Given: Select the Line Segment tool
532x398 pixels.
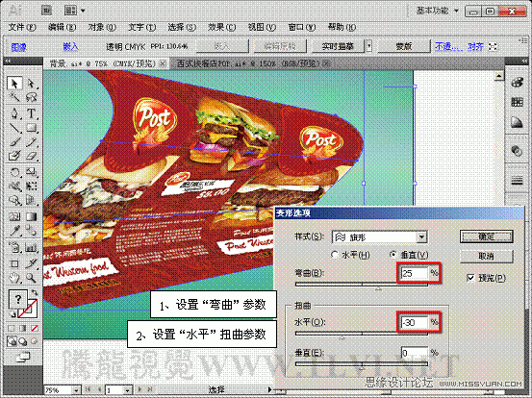Looking at the screenshot, I should click(x=14, y=128).
